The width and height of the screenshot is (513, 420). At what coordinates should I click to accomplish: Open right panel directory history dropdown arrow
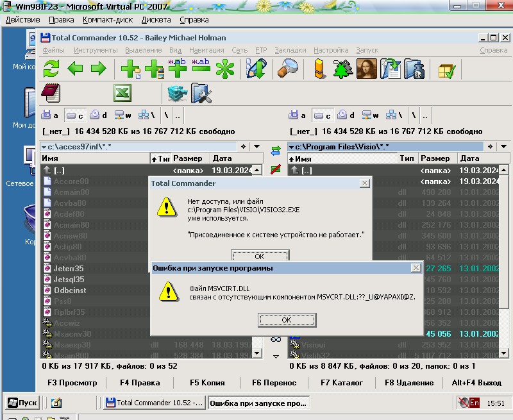click(504, 147)
